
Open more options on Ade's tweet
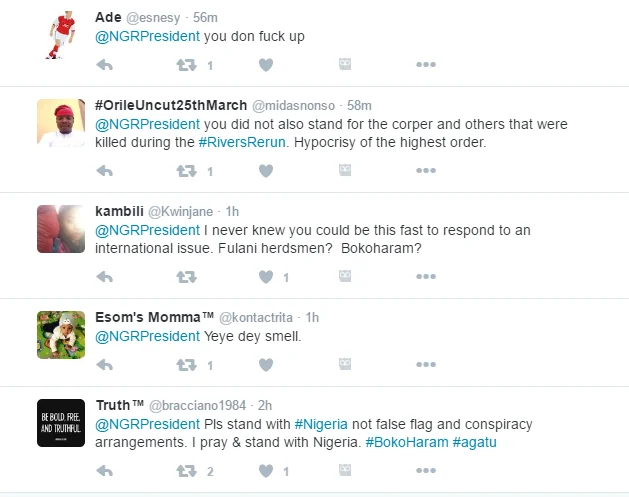click(x=426, y=65)
